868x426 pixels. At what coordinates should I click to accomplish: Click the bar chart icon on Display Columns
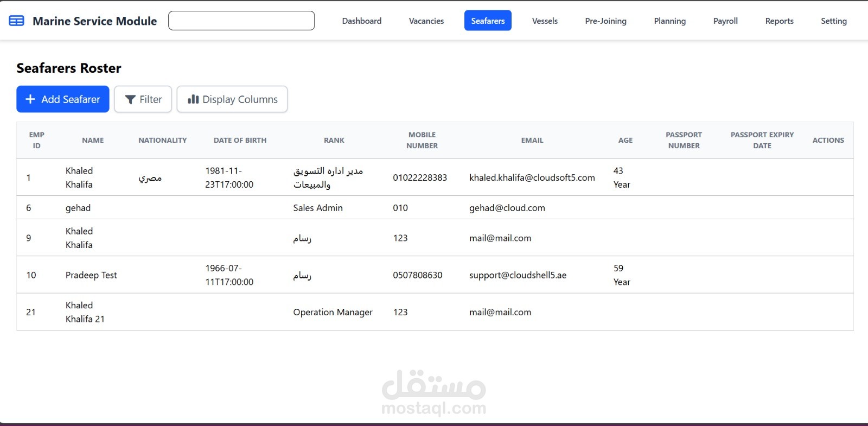pyautogui.click(x=193, y=99)
